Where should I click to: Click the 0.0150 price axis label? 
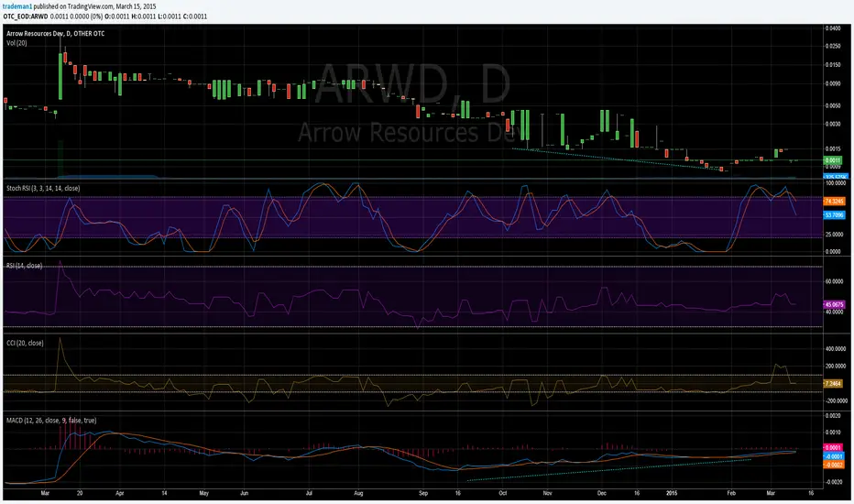click(833, 65)
